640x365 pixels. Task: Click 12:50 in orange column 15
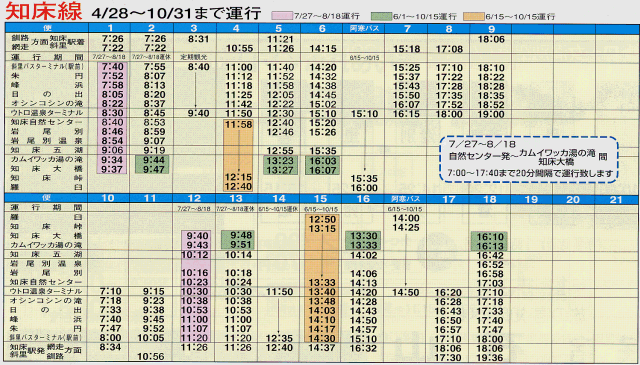pyautogui.click(x=322, y=220)
